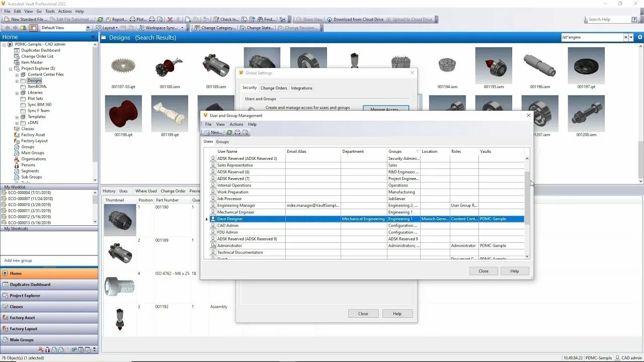Click the New... button in User Management toolbar
644x362 pixels.
tap(213, 132)
